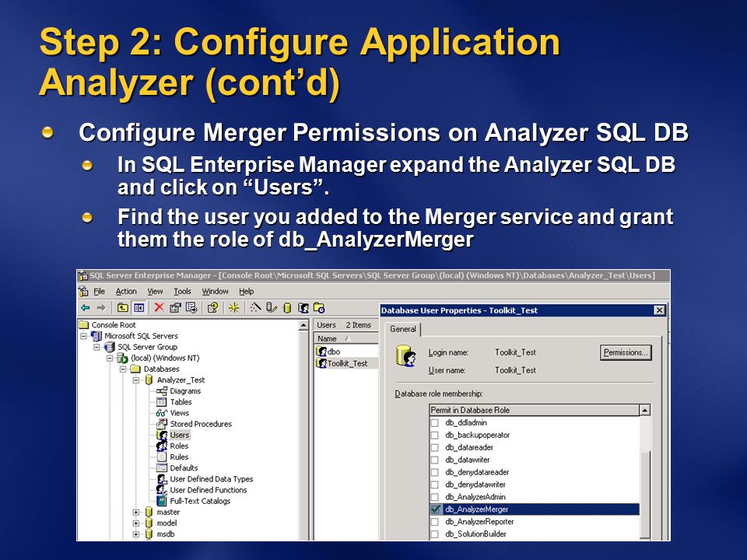747x560 pixels.
Task: Select the Full-Text Catalogs icon
Action: click(162, 501)
